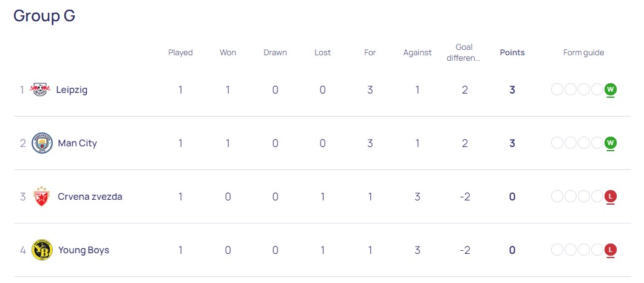Click Crvena zvezda's red L form badge
644x283 pixels.
click(x=611, y=196)
